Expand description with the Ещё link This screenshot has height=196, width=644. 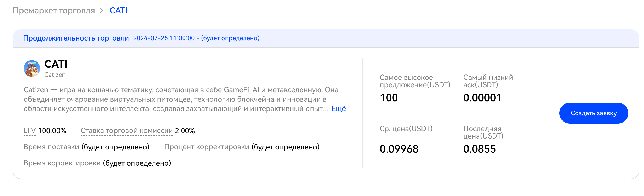338,109
